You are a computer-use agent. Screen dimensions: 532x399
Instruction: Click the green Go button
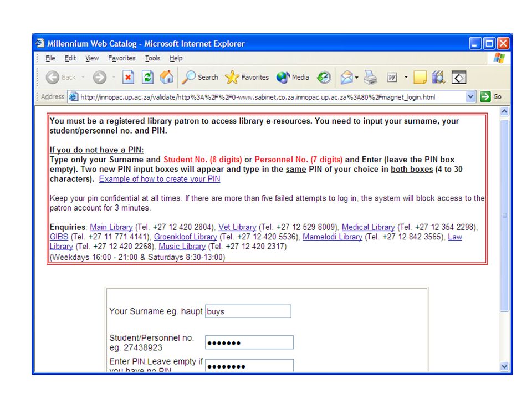(491, 96)
